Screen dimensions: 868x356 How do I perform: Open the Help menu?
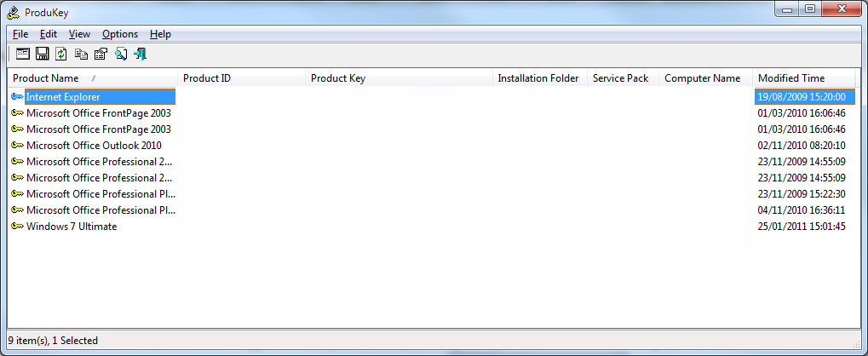click(160, 34)
